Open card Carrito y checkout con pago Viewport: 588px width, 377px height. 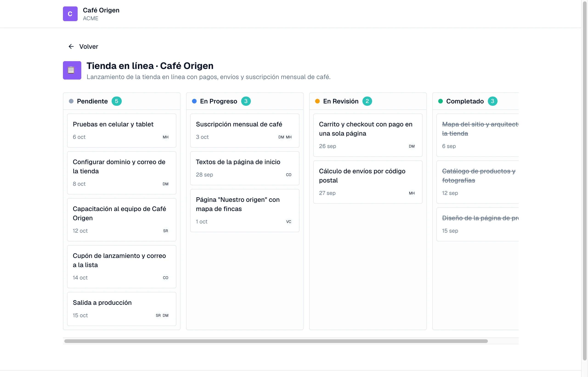[x=368, y=135]
